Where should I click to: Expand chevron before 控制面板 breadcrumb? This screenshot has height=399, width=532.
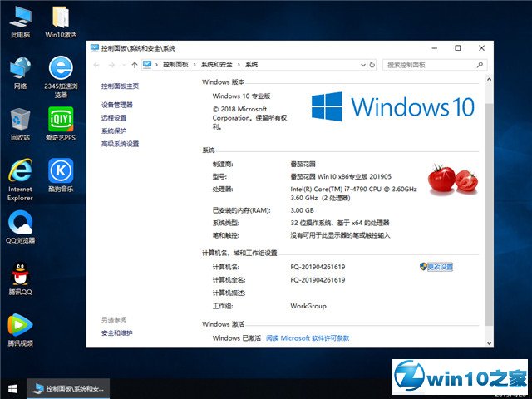tap(156, 65)
